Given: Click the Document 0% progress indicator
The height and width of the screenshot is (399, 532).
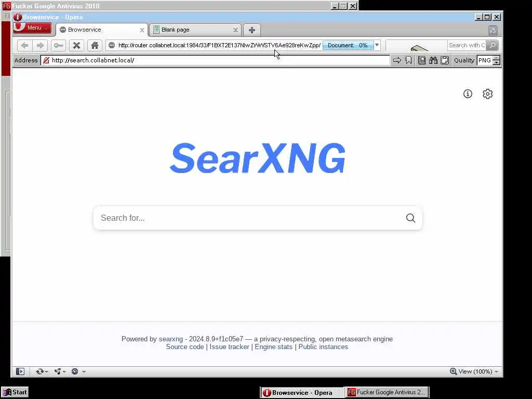Looking at the screenshot, I should 348,45.
